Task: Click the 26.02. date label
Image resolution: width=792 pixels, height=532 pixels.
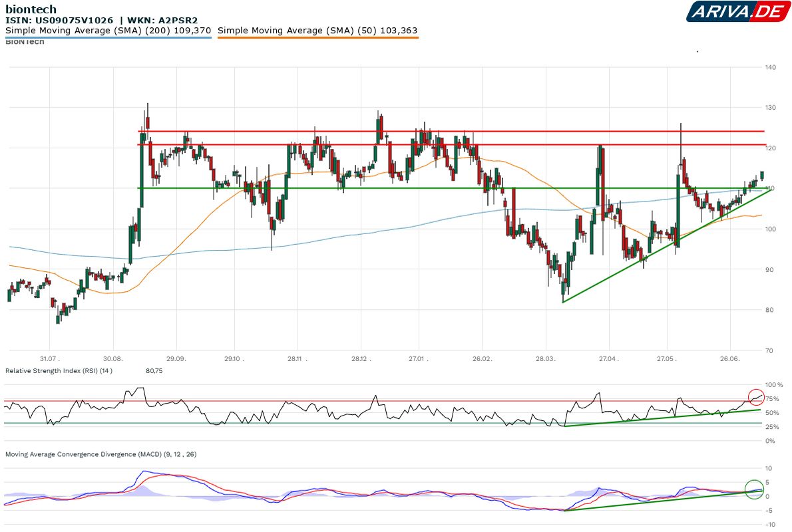Action: [x=483, y=359]
